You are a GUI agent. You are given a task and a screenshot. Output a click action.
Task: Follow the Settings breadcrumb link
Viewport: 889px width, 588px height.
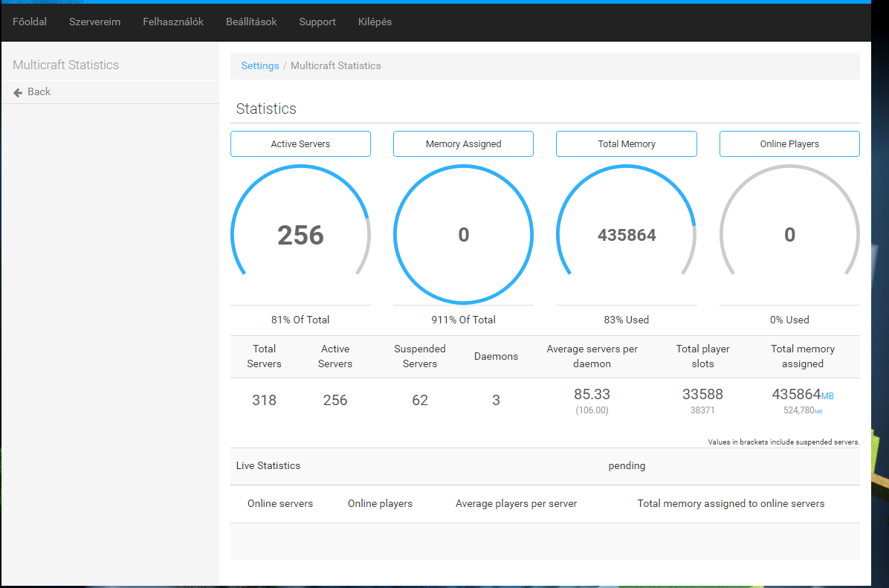259,65
